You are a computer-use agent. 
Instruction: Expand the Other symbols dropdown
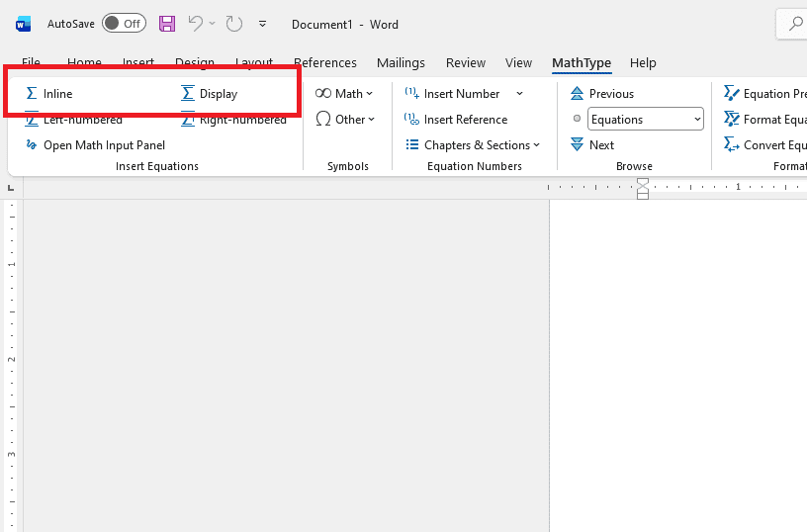(x=345, y=120)
